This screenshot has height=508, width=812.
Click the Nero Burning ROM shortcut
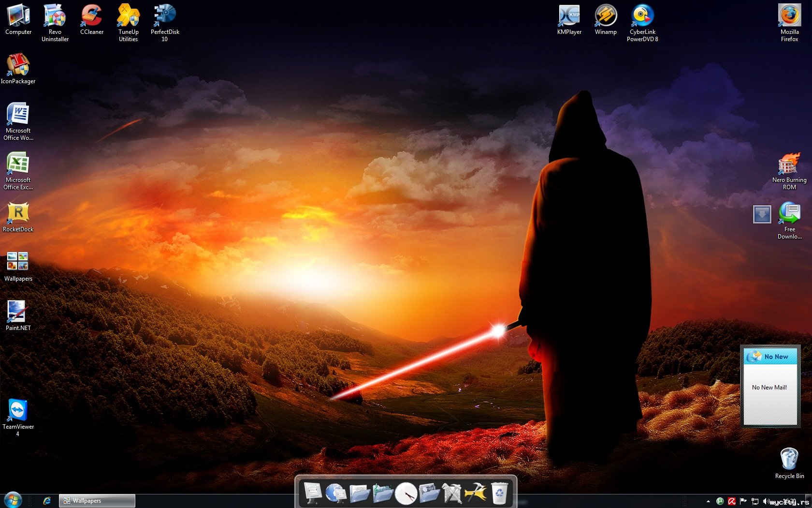click(x=790, y=171)
